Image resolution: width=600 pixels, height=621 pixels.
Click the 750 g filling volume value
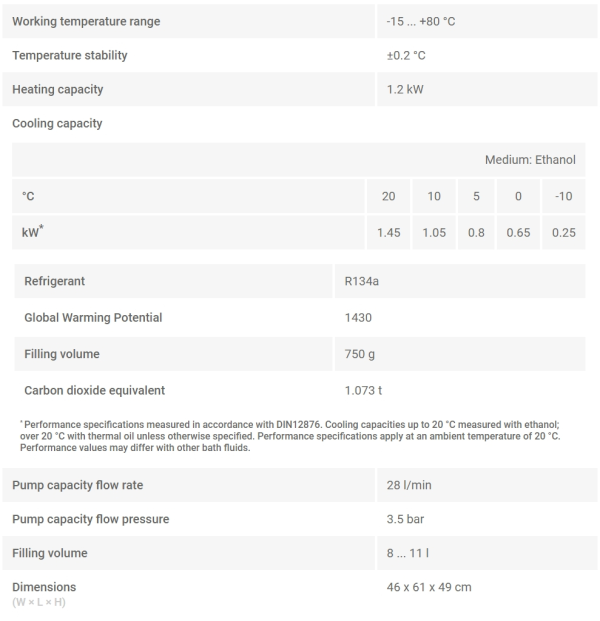click(x=360, y=354)
